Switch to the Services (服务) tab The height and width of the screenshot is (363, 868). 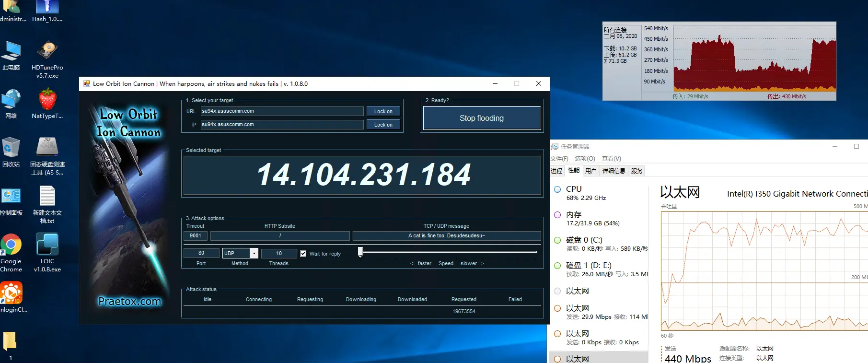tap(637, 171)
